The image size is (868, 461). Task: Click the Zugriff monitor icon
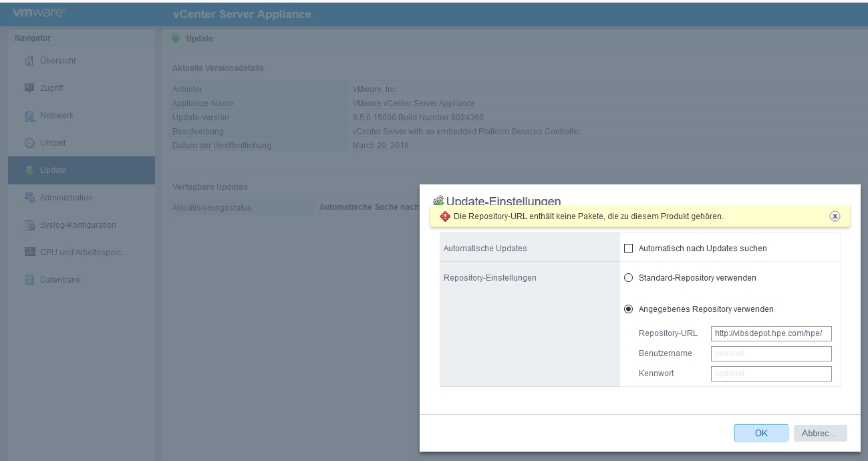(29, 88)
